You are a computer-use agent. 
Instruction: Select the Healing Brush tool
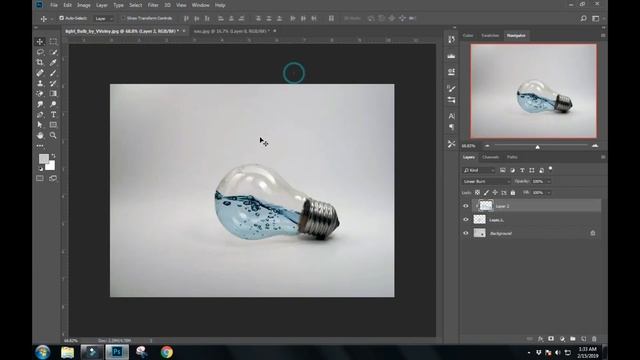(x=40, y=73)
